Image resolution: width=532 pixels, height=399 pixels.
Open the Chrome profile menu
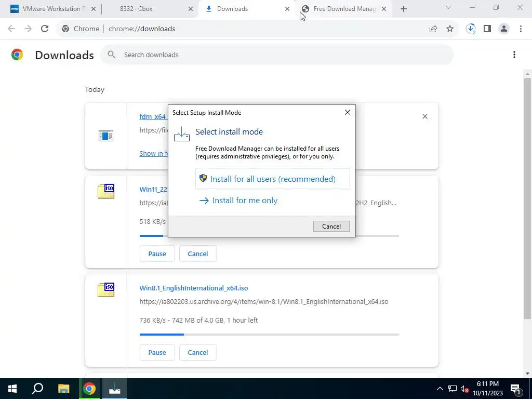pyautogui.click(x=504, y=29)
